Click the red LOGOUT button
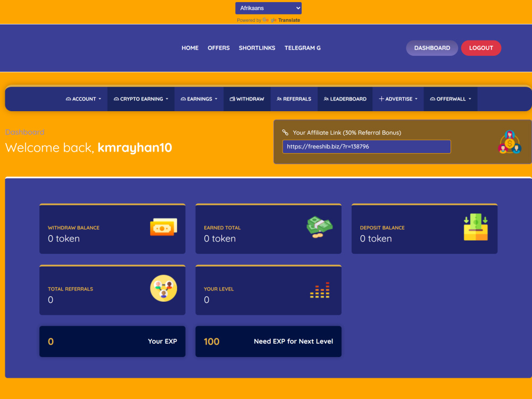The height and width of the screenshot is (399, 532). 481,48
